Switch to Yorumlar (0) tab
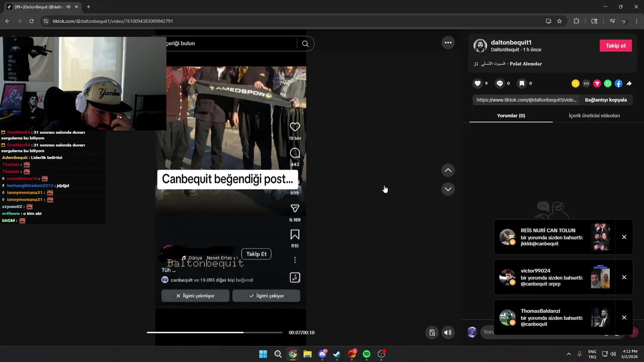Image resolution: width=644 pixels, height=362 pixels. click(511, 116)
